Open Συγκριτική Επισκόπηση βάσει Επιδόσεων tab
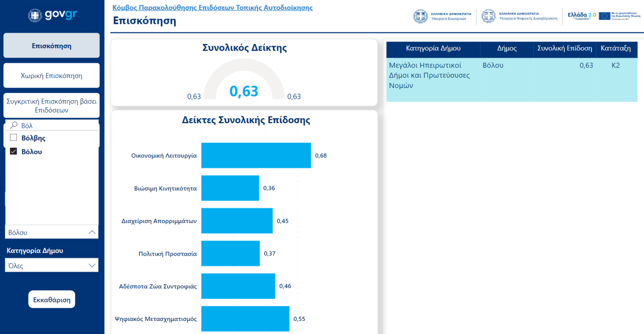 (52, 106)
